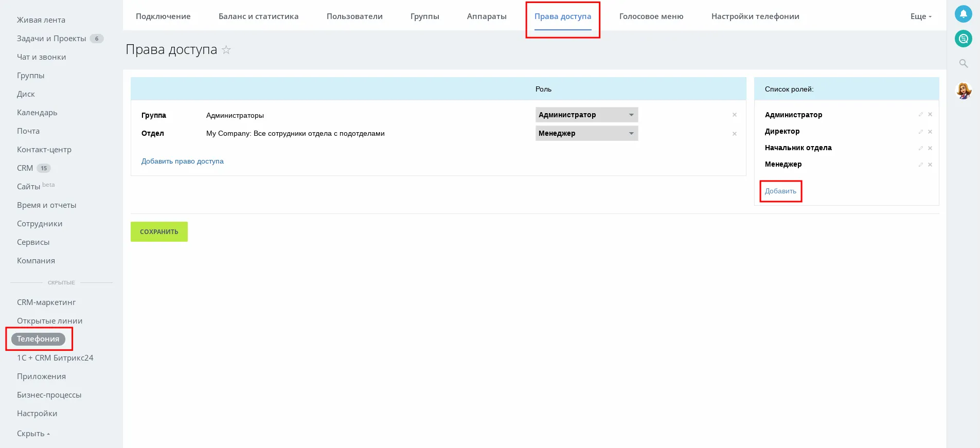
Task: Delete the Администратор role from list
Action: [930, 115]
